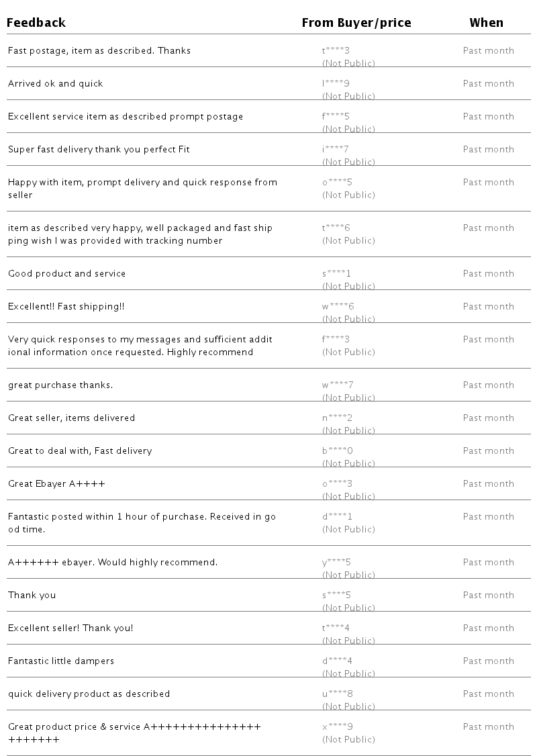Click the When column header
The image size is (537, 756).
(x=486, y=23)
